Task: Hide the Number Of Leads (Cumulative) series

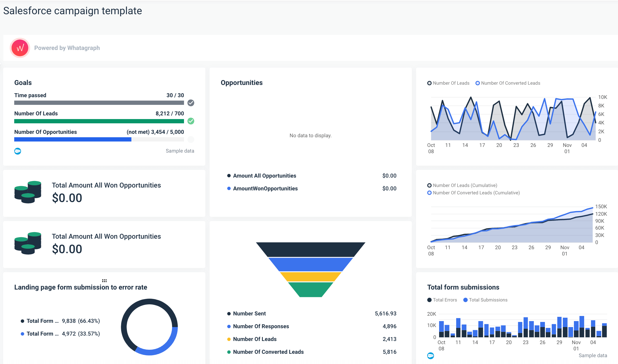Action: [x=429, y=185]
